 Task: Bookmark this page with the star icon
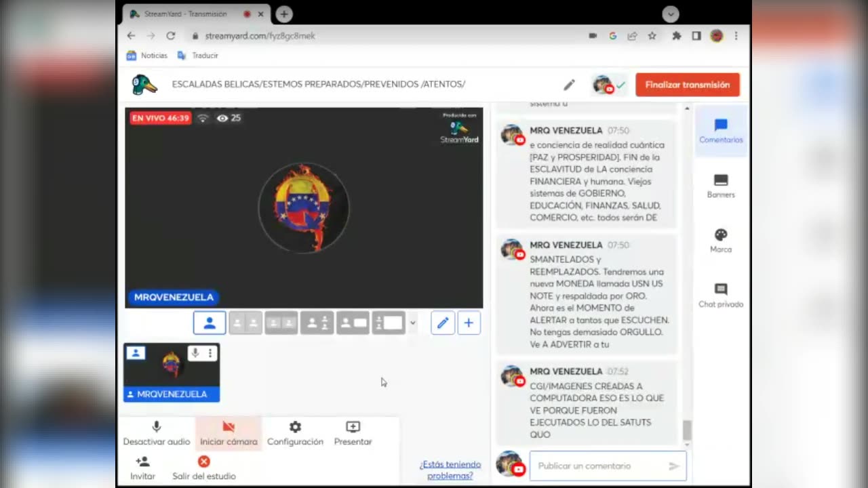(652, 36)
